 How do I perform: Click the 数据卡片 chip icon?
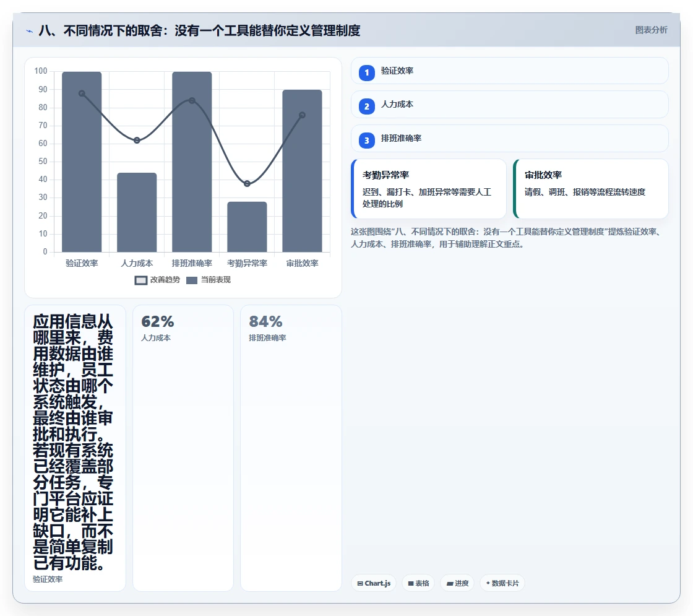(488, 583)
